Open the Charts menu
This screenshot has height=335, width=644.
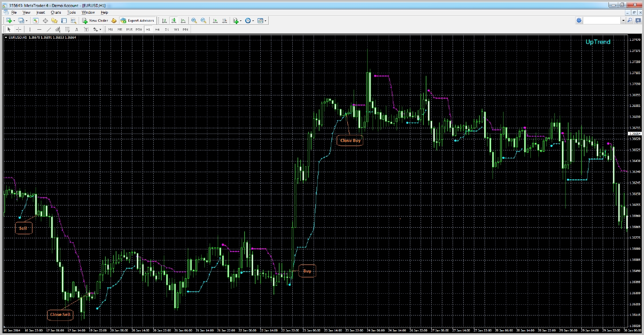coord(56,12)
